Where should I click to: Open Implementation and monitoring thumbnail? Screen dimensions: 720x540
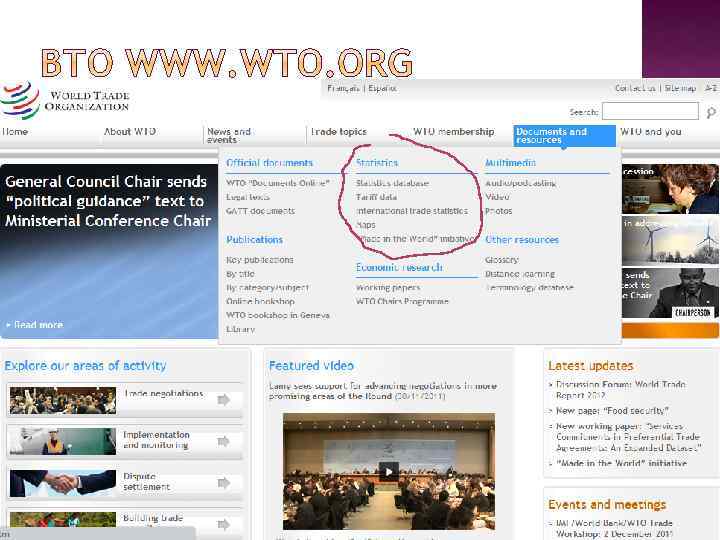tap(63, 441)
